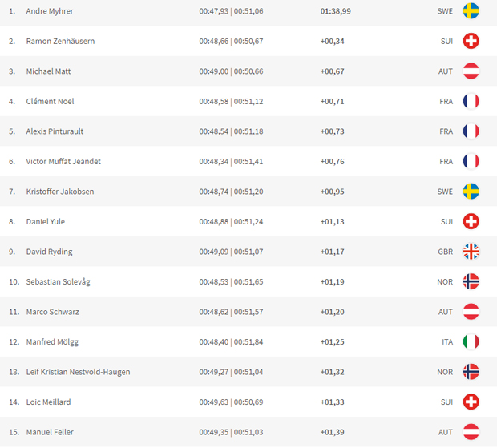Select Marco Schwarz's name
This screenshot has width=497, height=448.
52,312
